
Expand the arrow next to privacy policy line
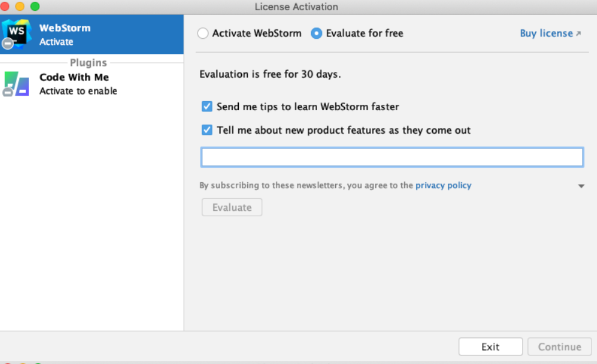[581, 186]
